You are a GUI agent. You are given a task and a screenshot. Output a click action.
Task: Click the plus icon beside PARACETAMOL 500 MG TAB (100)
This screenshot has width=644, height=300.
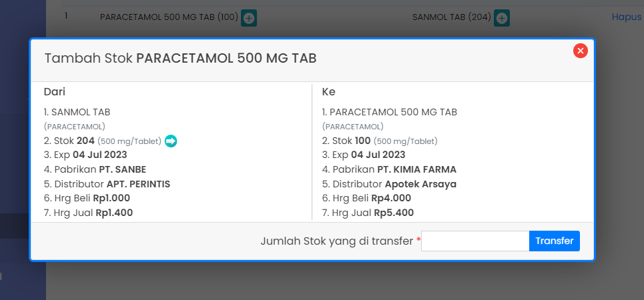[x=248, y=19]
